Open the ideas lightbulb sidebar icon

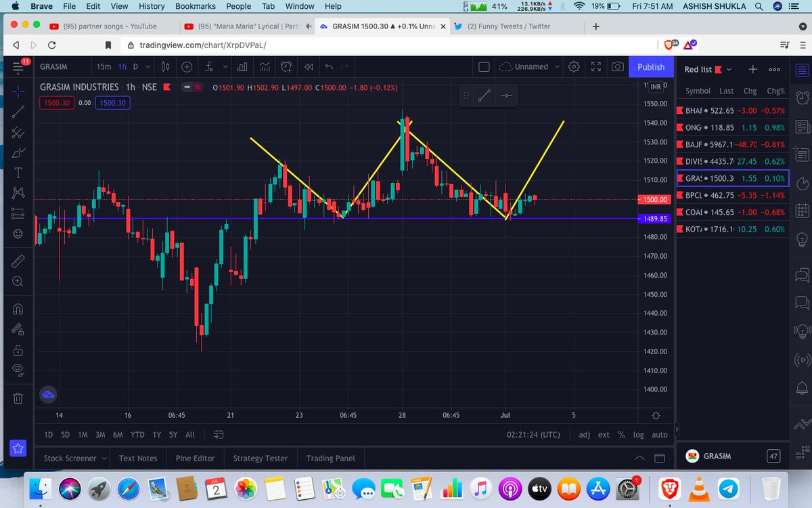pos(803,239)
